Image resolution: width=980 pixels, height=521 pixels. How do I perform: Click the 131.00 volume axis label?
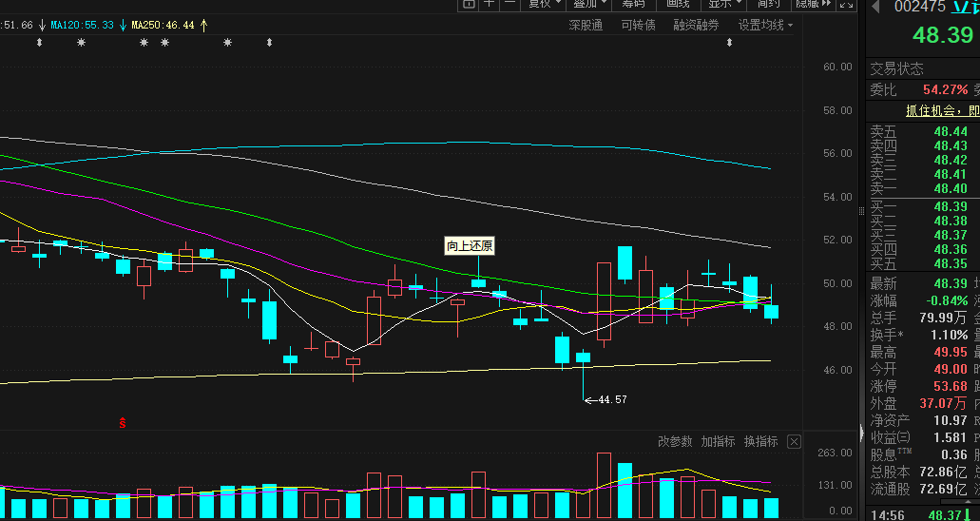pyautogui.click(x=836, y=485)
